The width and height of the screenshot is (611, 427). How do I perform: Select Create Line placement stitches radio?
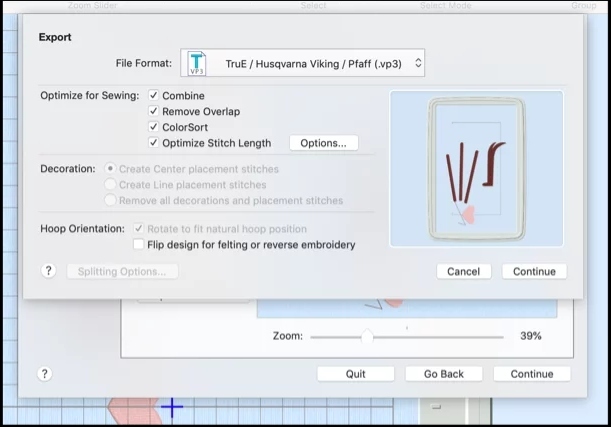[110, 184]
